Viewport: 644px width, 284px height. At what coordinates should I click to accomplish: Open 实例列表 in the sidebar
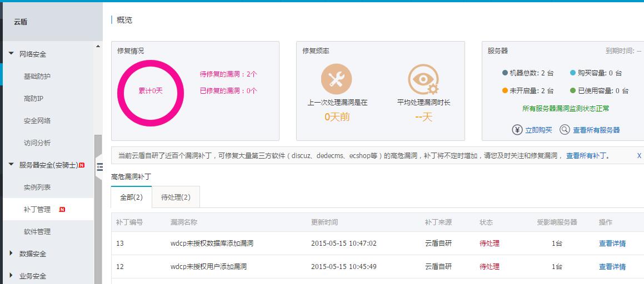pyautogui.click(x=37, y=187)
